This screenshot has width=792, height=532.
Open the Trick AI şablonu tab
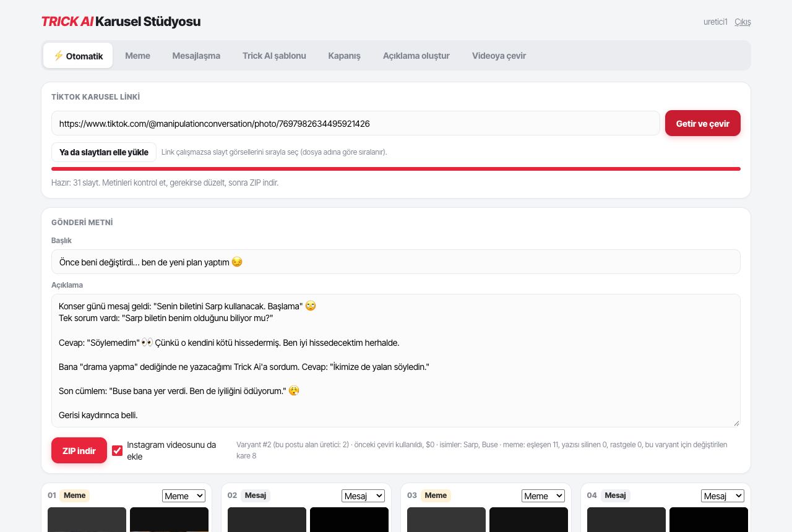coord(274,56)
